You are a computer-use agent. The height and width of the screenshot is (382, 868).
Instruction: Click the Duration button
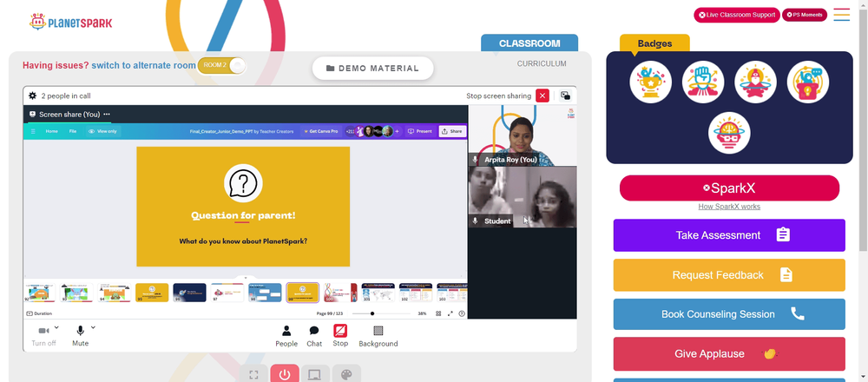point(39,313)
